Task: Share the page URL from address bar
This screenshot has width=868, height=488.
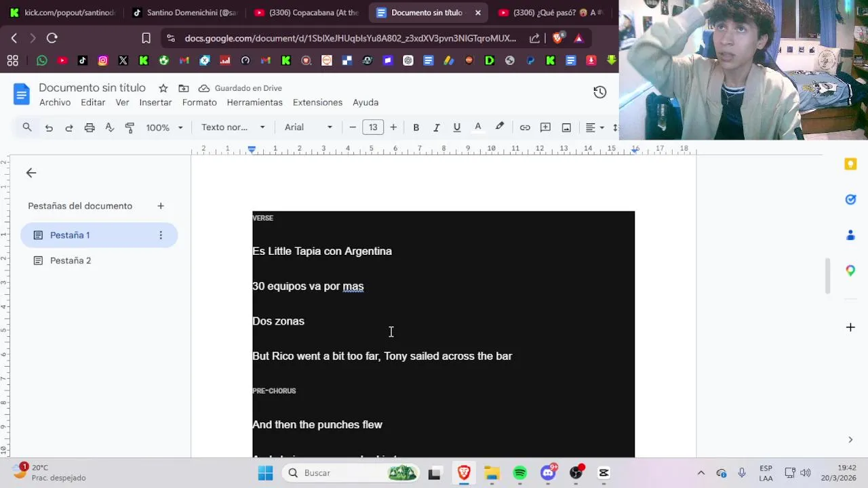Action: (x=534, y=38)
